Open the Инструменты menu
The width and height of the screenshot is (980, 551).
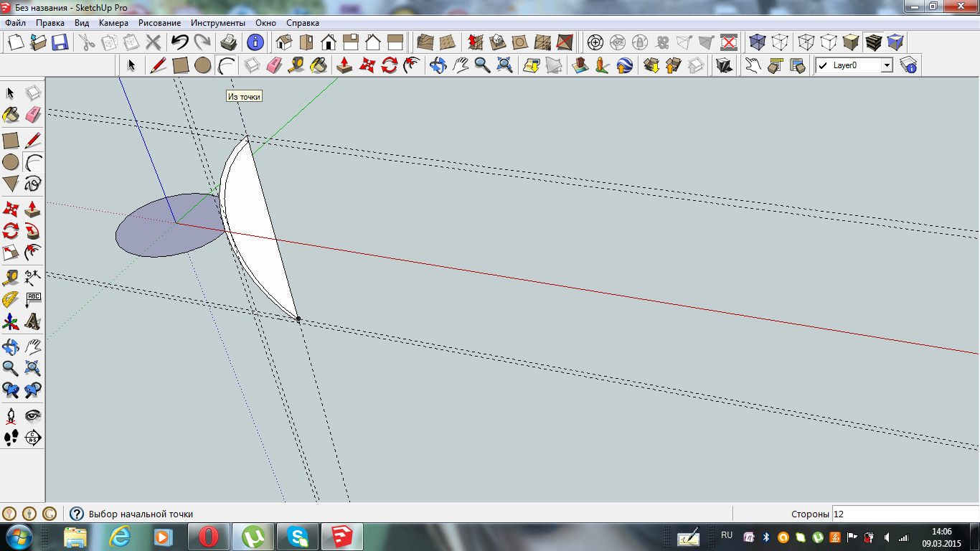218,23
